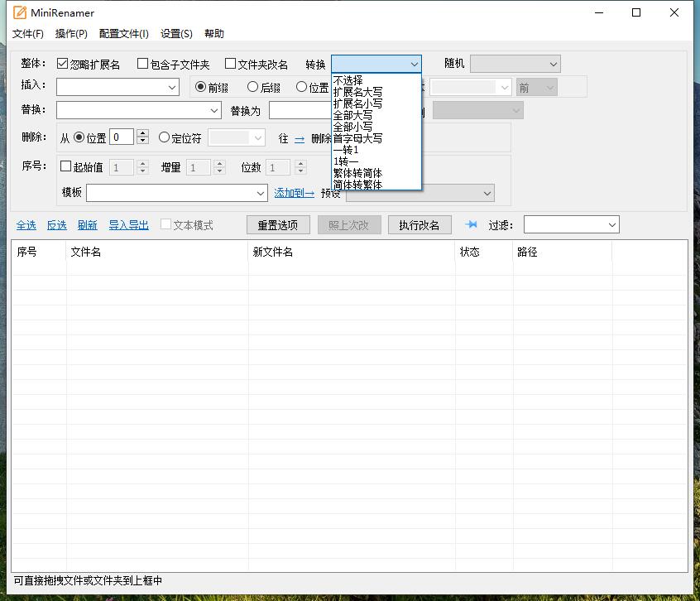Viewport: 700px width, 601px height.
Task: Click the 导入导出 link
Action: (128, 224)
